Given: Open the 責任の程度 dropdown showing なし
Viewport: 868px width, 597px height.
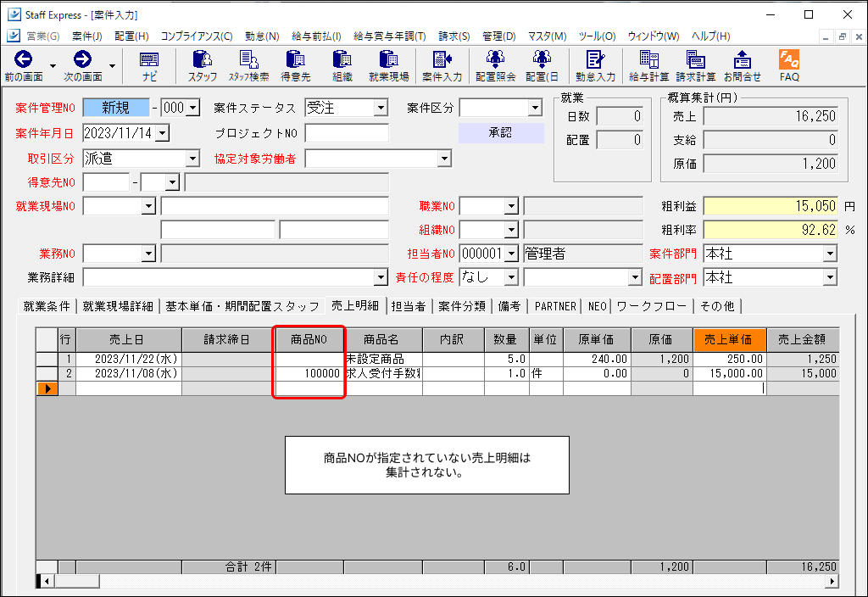Looking at the screenshot, I should [511, 277].
